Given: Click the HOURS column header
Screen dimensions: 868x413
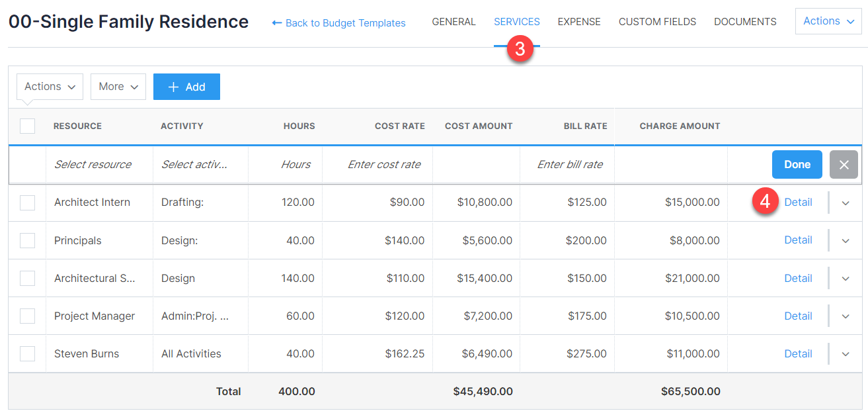Looking at the screenshot, I should coord(299,126).
